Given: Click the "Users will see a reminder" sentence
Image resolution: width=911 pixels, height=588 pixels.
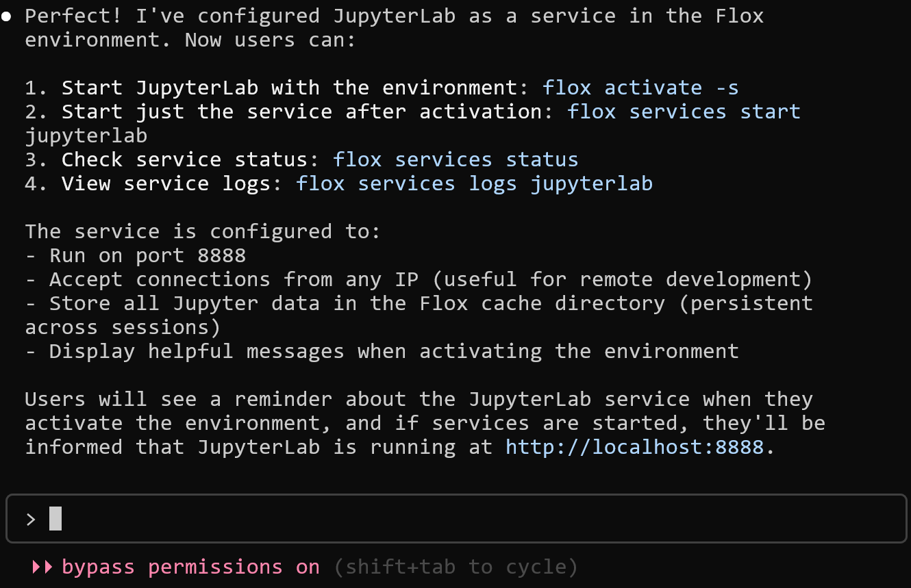Looking at the screenshot, I should [418, 399].
